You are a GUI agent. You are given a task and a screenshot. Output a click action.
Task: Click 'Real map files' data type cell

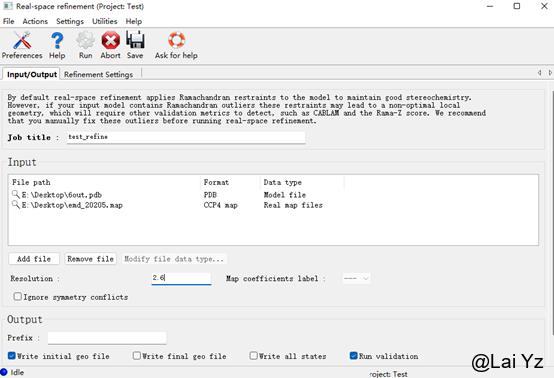coord(293,205)
